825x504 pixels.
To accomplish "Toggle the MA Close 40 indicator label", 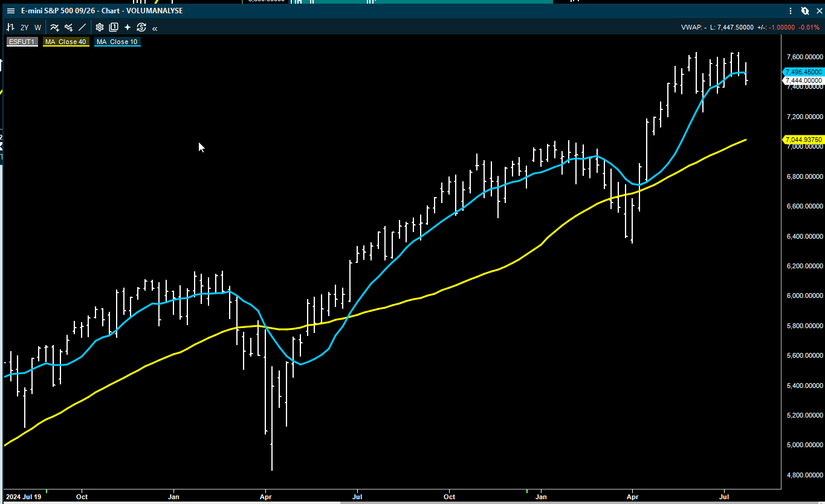I will pyautogui.click(x=66, y=42).
